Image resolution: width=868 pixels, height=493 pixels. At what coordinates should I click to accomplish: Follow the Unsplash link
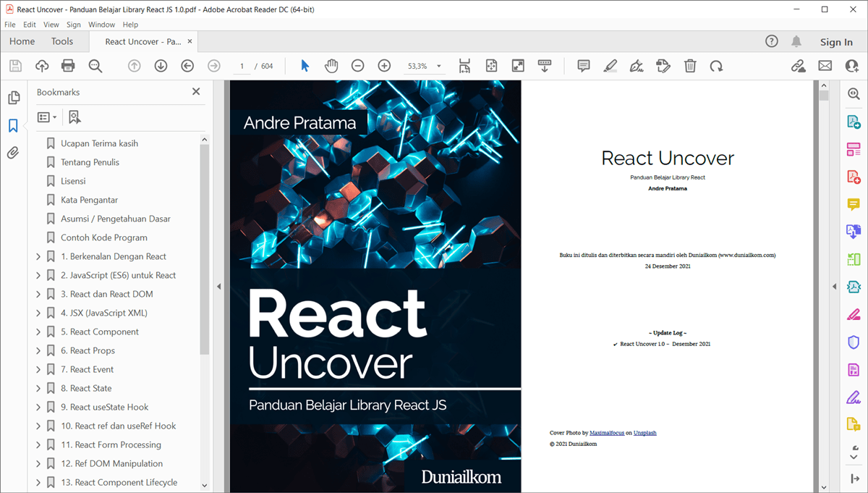click(x=645, y=433)
